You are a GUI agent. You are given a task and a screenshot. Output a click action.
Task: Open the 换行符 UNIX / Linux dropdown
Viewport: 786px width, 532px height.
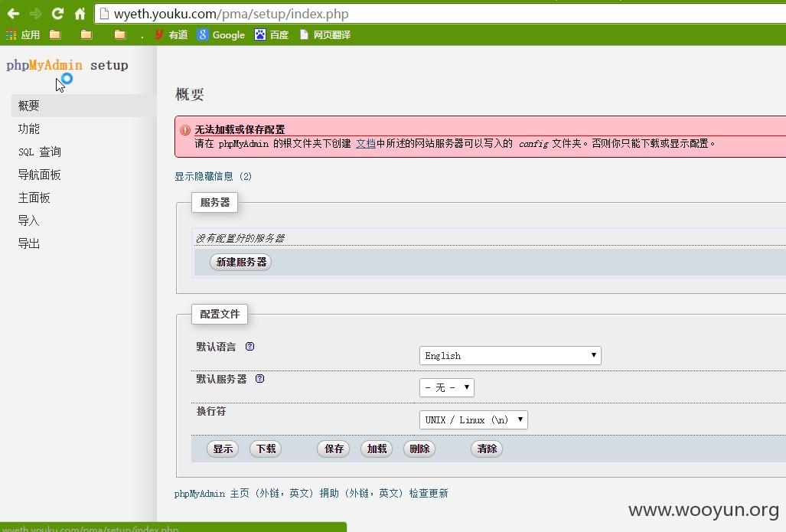click(x=473, y=419)
